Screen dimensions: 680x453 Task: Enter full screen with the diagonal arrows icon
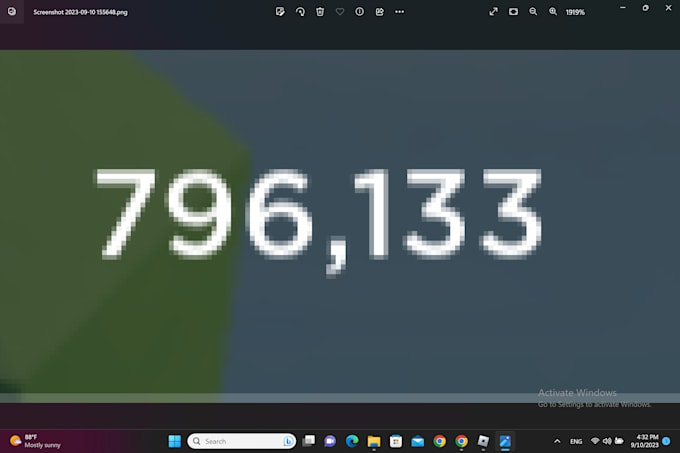[494, 12]
